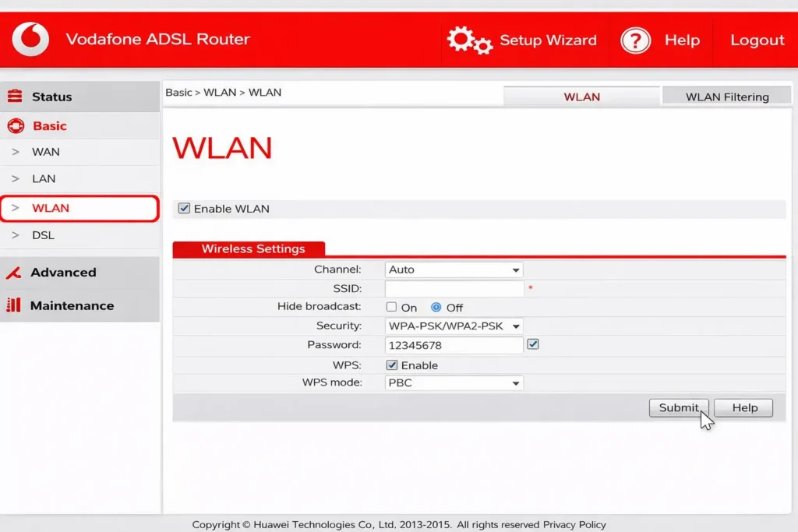Screen dimensions: 798x532
Task: Switch to the WLAN Filtering tab
Action: point(726,97)
